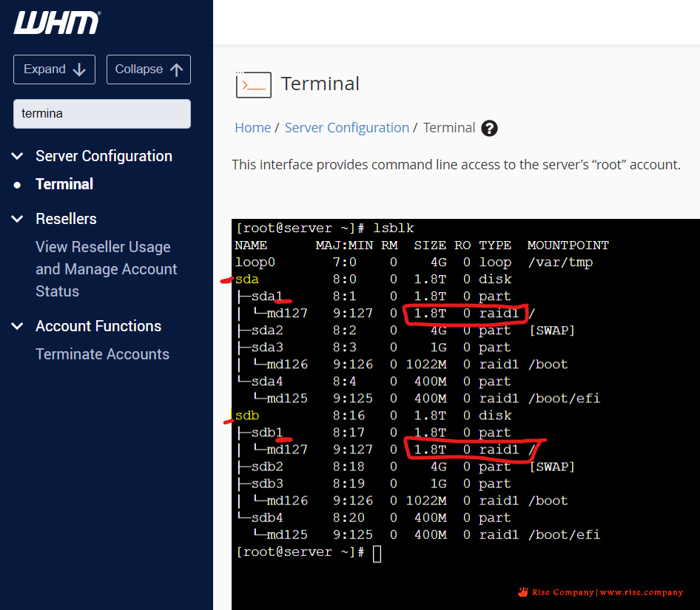Click the 'sda1' partition name
Screen dimensions: 700x610
[267, 296]
